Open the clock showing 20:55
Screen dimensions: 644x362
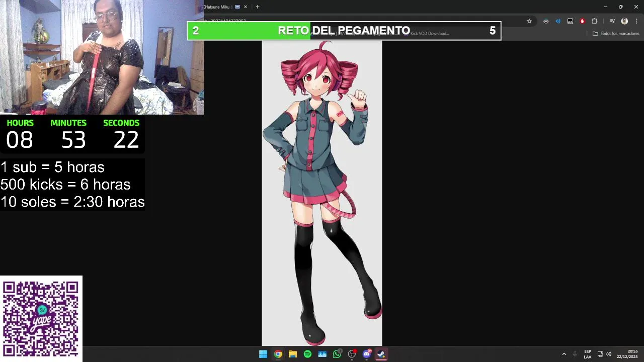point(627,354)
